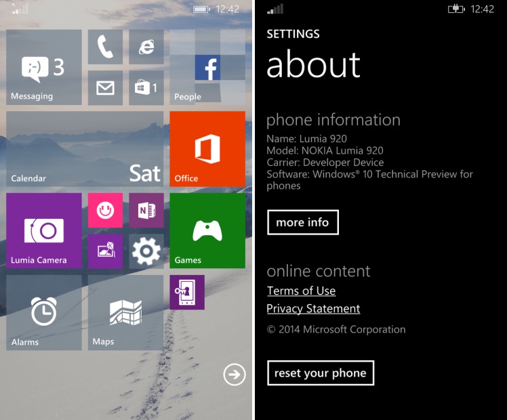Tap the Carrier: Developer Device line
This screenshot has width=507, height=420.
(x=325, y=162)
